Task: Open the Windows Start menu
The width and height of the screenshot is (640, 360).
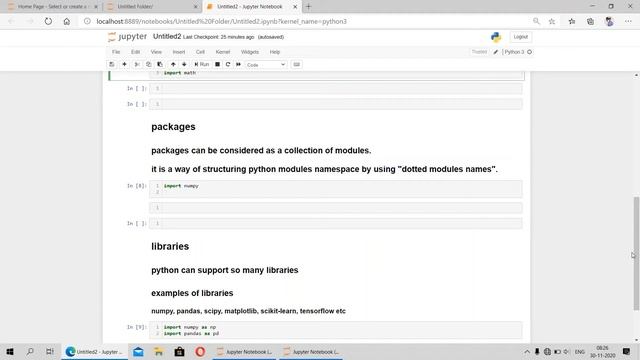Action: [10, 351]
